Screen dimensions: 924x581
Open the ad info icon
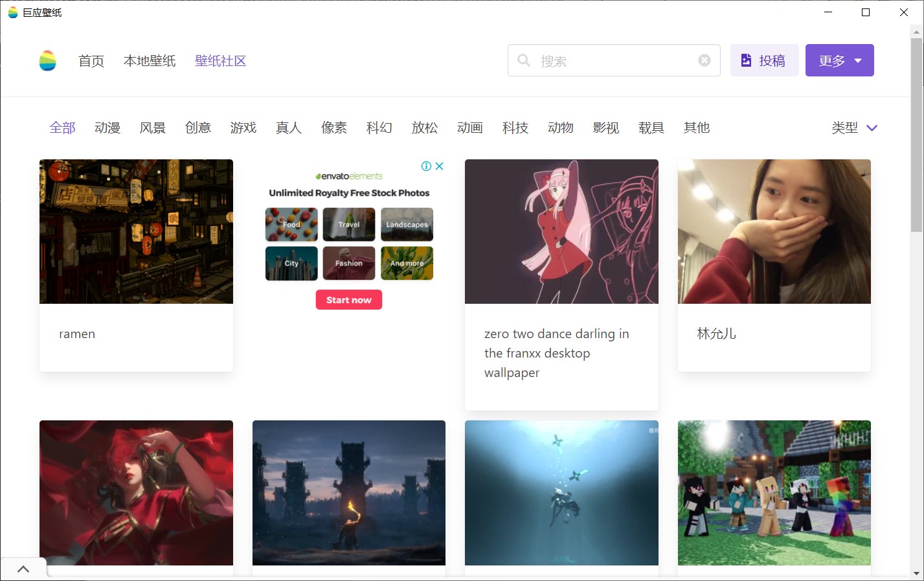tap(426, 166)
